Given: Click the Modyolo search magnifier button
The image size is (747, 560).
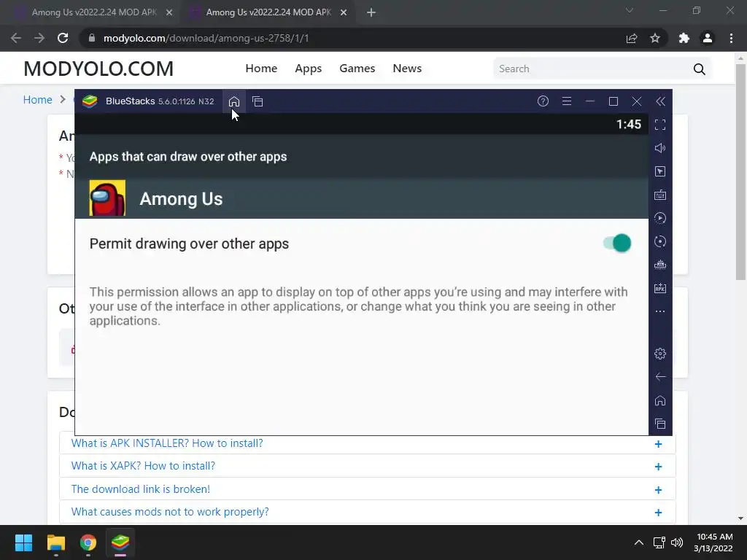Looking at the screenshot, I should (x=700, y=69).
